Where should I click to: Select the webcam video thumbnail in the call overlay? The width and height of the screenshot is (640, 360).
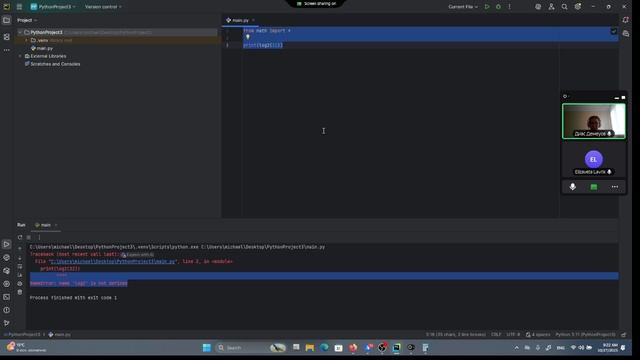(594, 121)
